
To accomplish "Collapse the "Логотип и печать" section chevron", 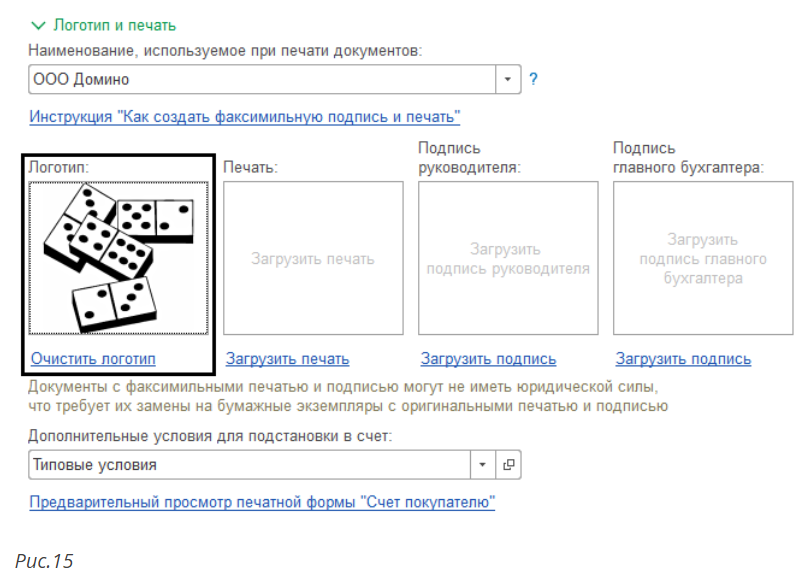I will (38, 25).
